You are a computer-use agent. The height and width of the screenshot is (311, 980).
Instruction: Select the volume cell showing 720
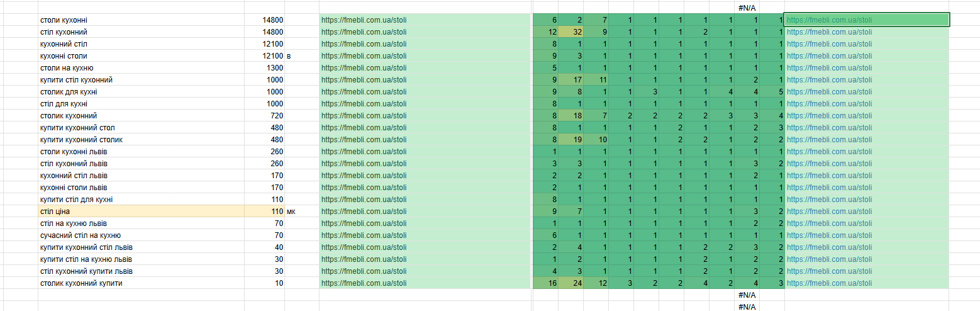coord(264,116)
